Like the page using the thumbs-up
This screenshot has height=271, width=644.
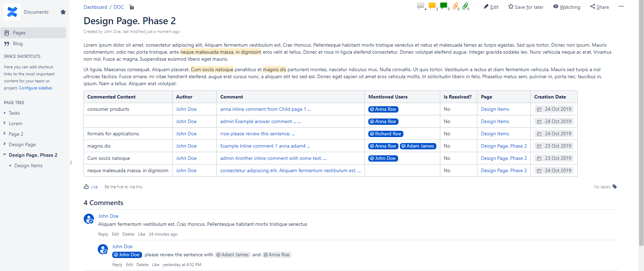point(86,187)
